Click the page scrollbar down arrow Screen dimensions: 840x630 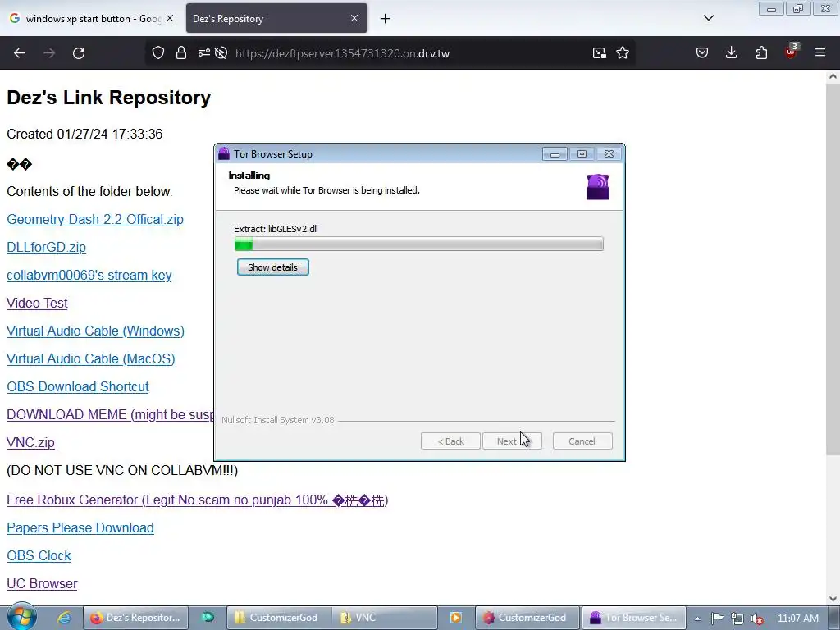[x=833, y=598]
